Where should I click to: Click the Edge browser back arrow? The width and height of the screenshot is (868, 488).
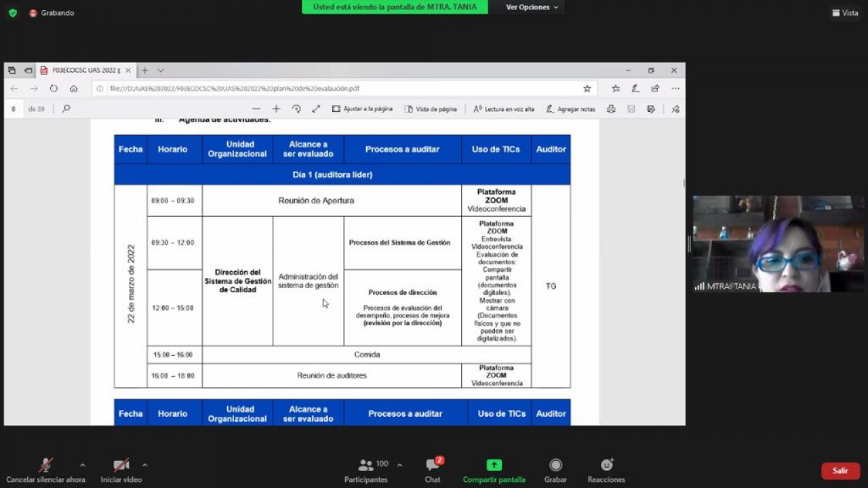14,89
